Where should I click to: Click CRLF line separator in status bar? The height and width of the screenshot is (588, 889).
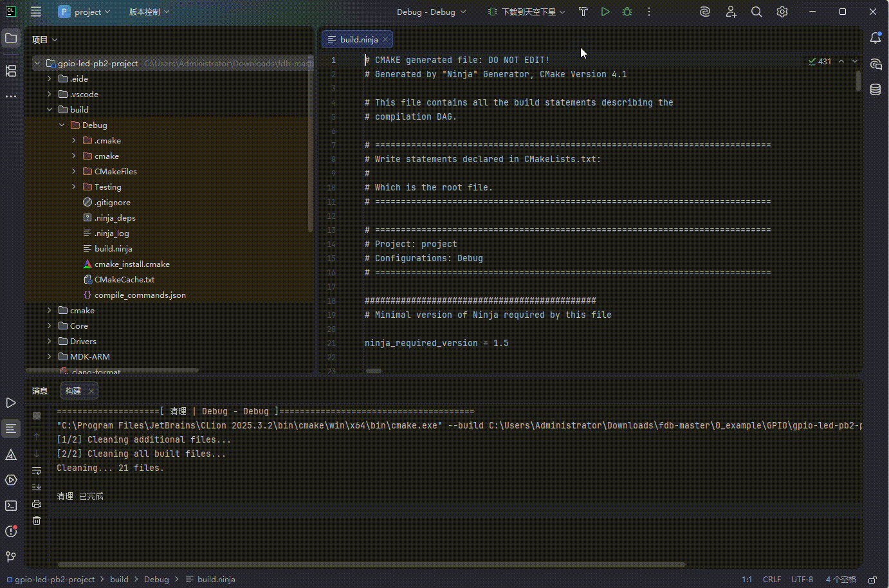point(771,580)
